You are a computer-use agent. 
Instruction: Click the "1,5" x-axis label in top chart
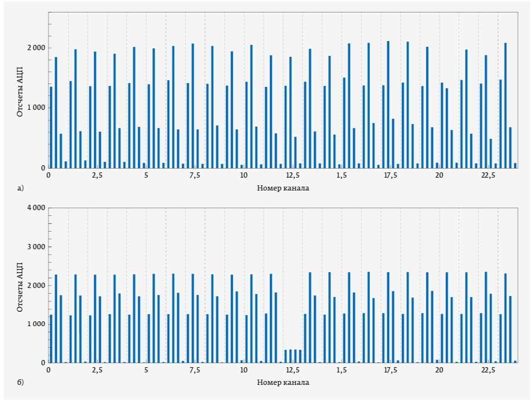tap(342, 176)
